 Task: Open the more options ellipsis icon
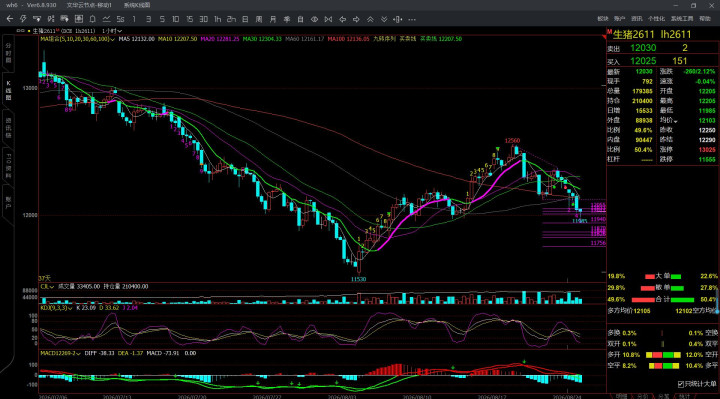[x=412, y=19]
